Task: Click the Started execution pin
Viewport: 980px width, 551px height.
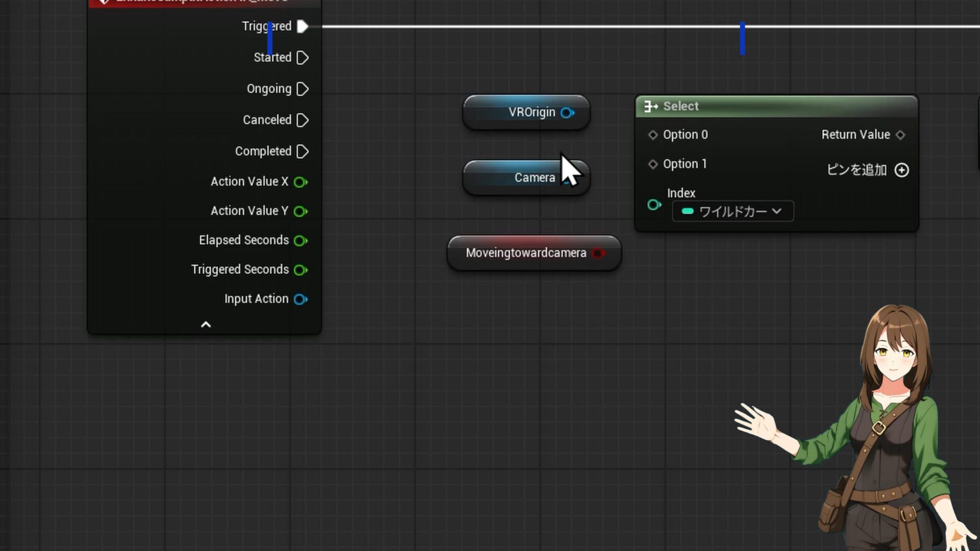Action: (302, 58)
